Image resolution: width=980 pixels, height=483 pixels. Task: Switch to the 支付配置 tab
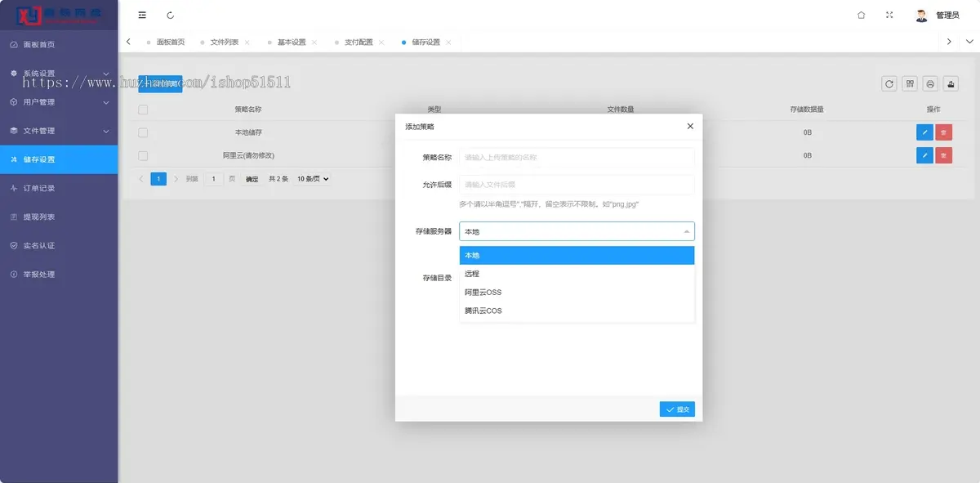358,42
